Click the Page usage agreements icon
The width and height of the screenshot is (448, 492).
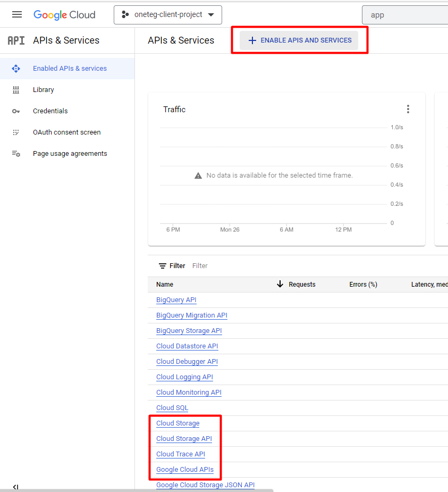pos(16,154)
